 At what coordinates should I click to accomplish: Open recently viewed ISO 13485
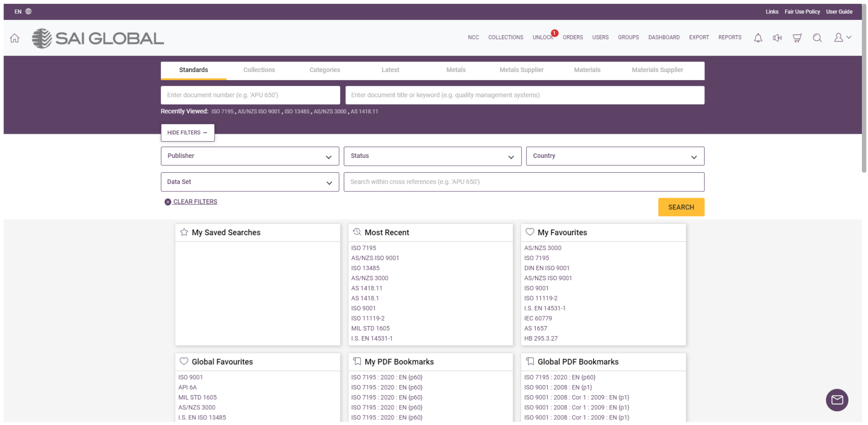(297, 111)
